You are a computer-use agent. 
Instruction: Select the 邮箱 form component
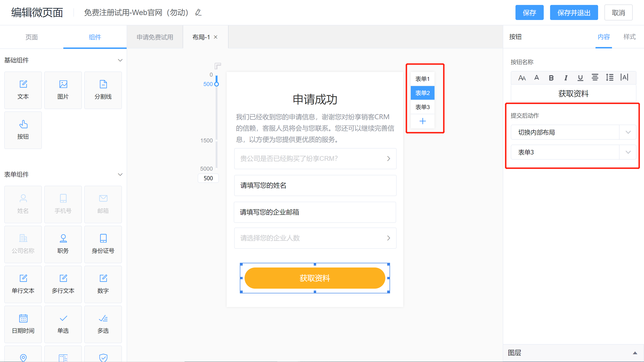(103, 204)
